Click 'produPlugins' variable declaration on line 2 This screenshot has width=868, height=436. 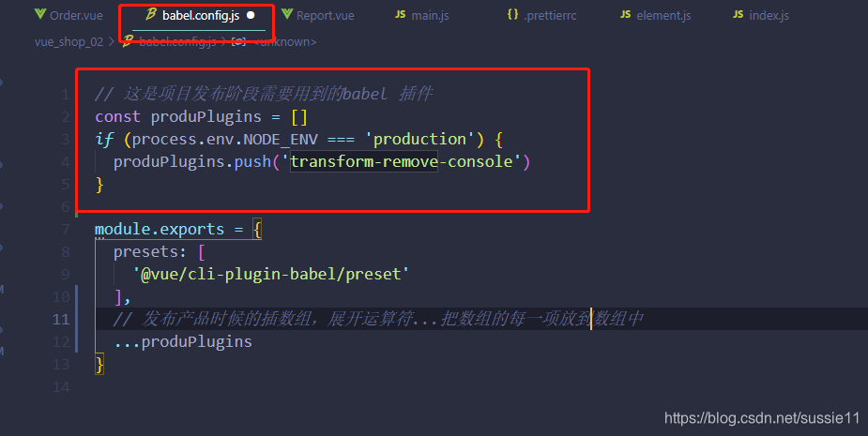[206, 117]
